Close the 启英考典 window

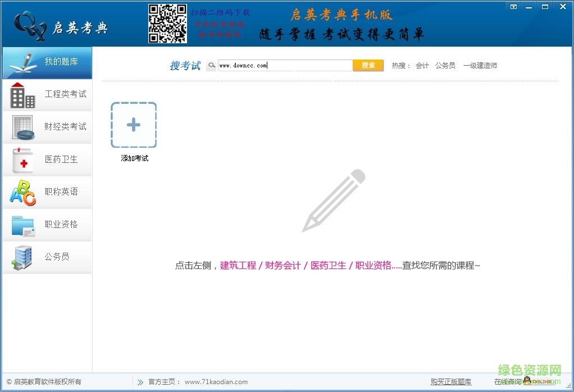coord(563,6)
